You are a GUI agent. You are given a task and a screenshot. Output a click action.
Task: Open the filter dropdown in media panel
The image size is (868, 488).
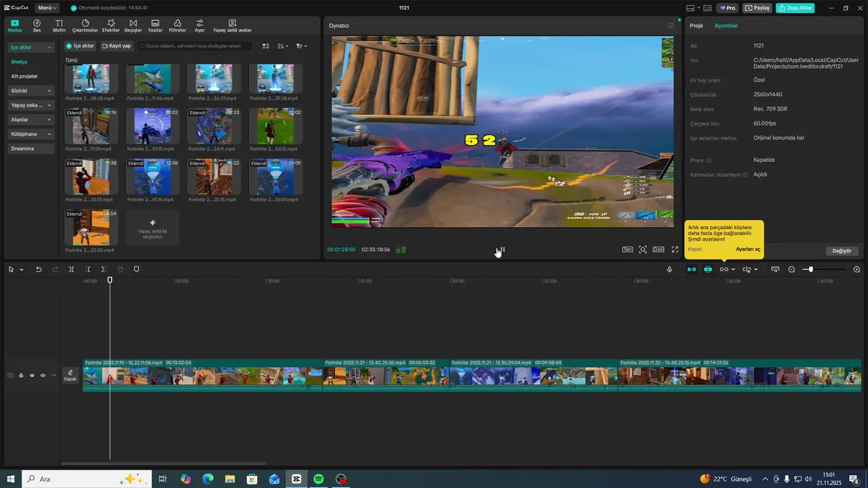tap(302, 46)
